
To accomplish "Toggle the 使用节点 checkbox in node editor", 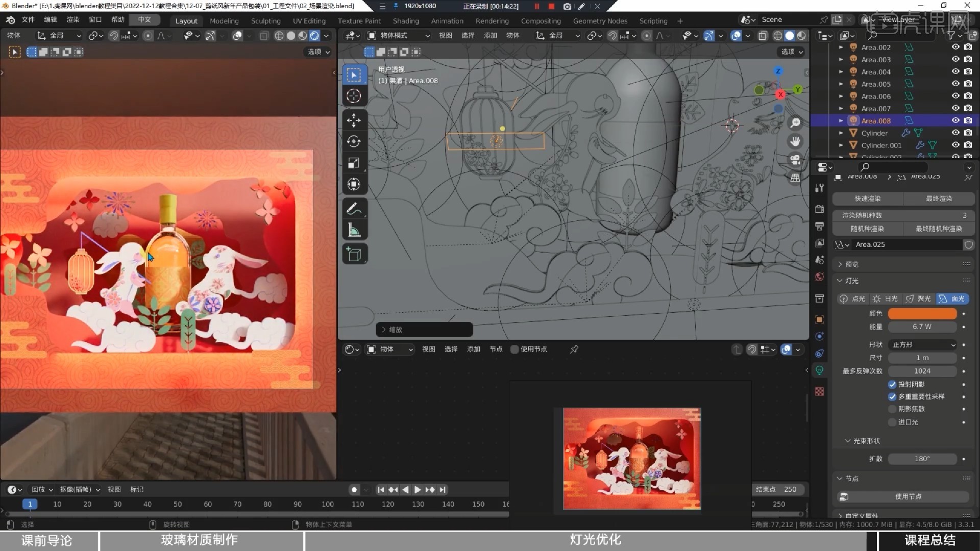I will pos(514,349).
